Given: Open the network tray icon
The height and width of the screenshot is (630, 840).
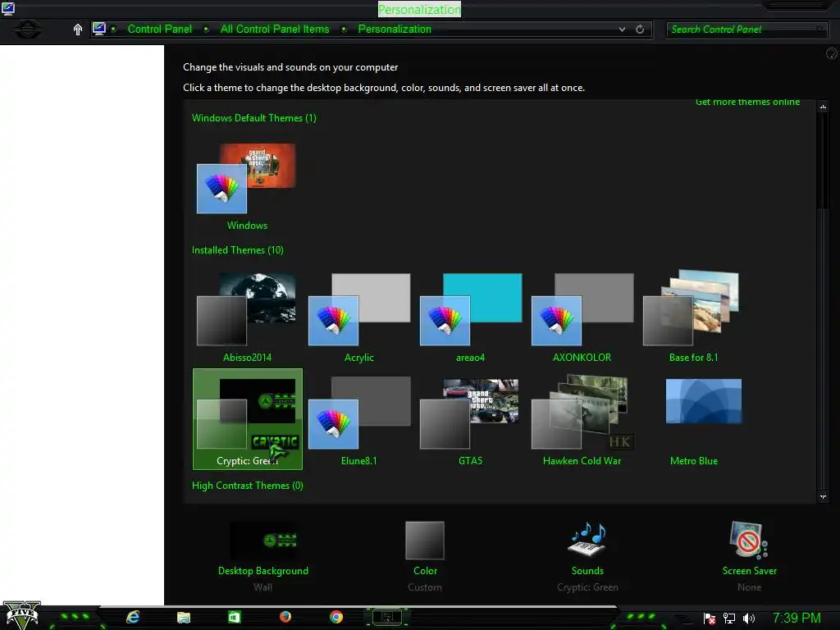Looking at the screenshot, I should (729, 619).
